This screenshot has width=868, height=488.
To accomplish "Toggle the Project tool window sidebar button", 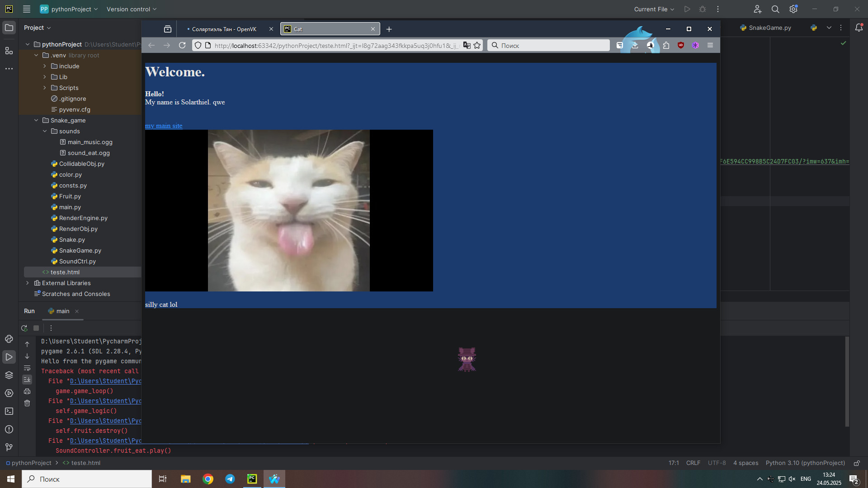I will coord(9,28).
